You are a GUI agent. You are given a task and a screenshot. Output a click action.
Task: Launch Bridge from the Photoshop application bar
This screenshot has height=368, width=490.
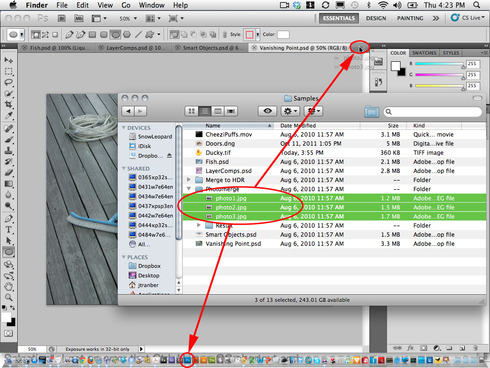[61, 18]
